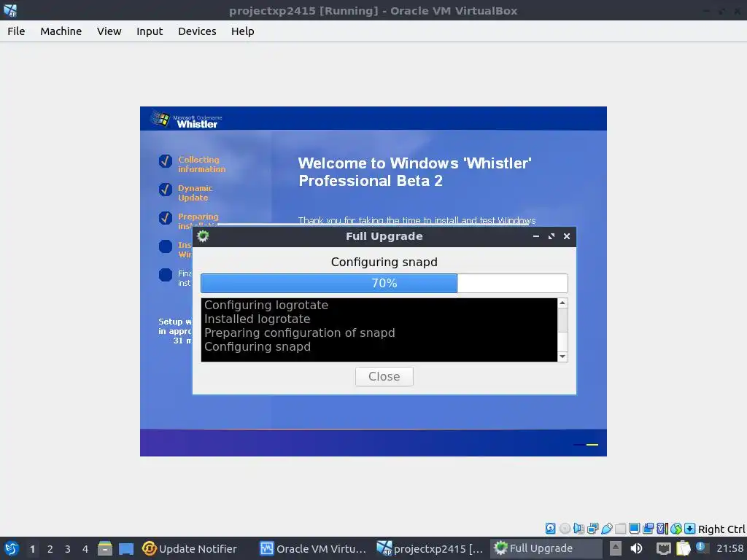Click the log scrollbar up arrow
Image resolution: width=747 pixels, height=560 pixels.
pyautogui.click(x=562, y=303)
